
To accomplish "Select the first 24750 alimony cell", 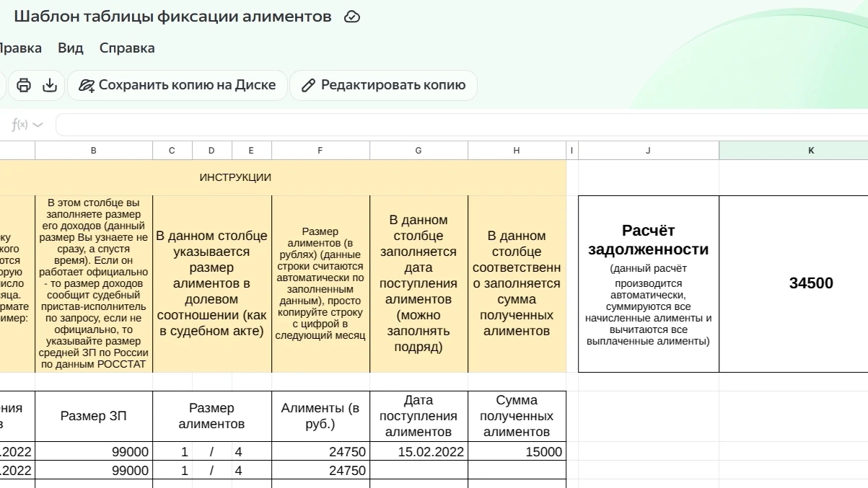I will tap(321, 452).
